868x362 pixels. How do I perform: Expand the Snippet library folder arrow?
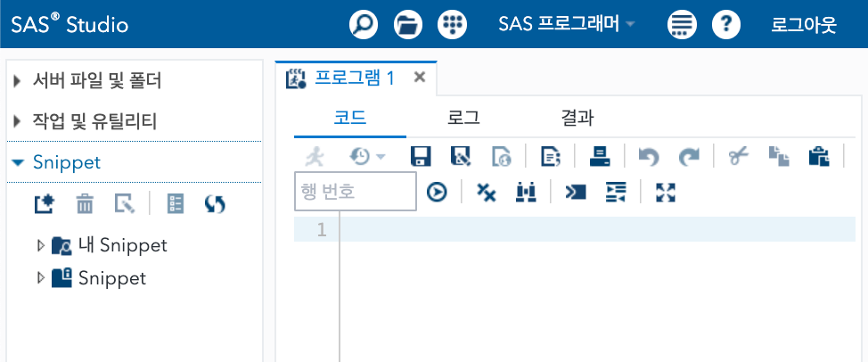pos(40,277)
